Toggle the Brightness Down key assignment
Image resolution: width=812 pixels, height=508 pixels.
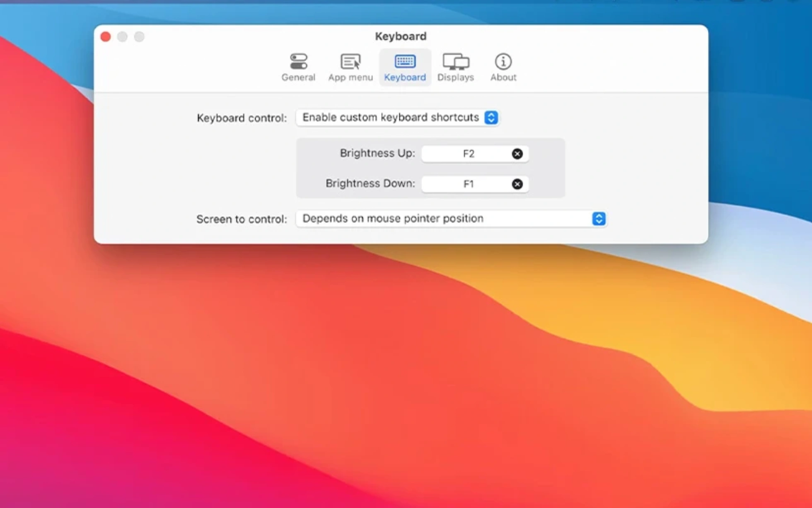(516, 183)
